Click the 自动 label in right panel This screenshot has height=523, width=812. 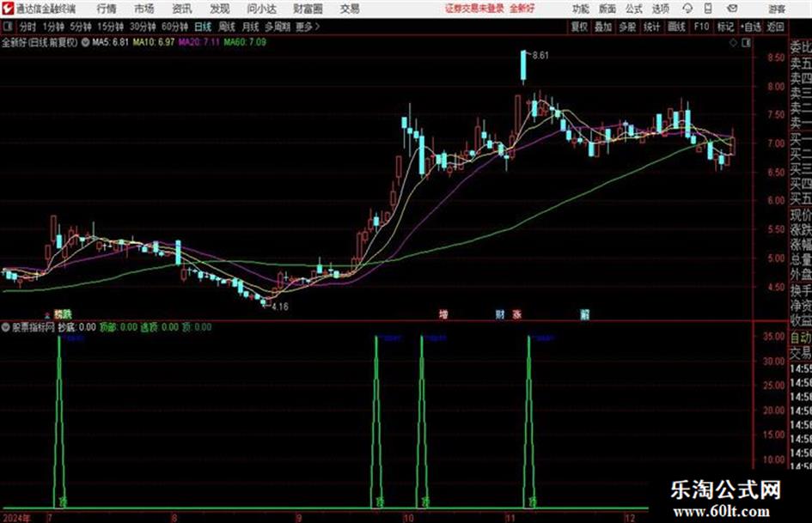pos(801,338)
